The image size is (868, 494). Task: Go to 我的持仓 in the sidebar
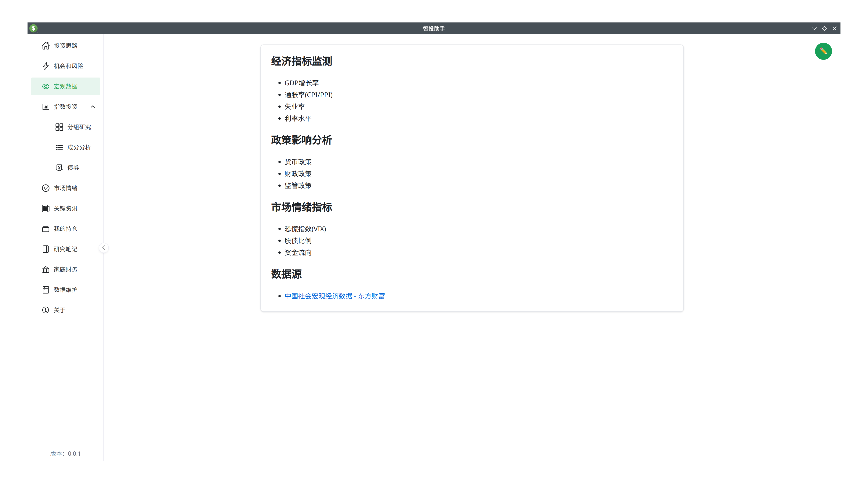tap(65, 229)
